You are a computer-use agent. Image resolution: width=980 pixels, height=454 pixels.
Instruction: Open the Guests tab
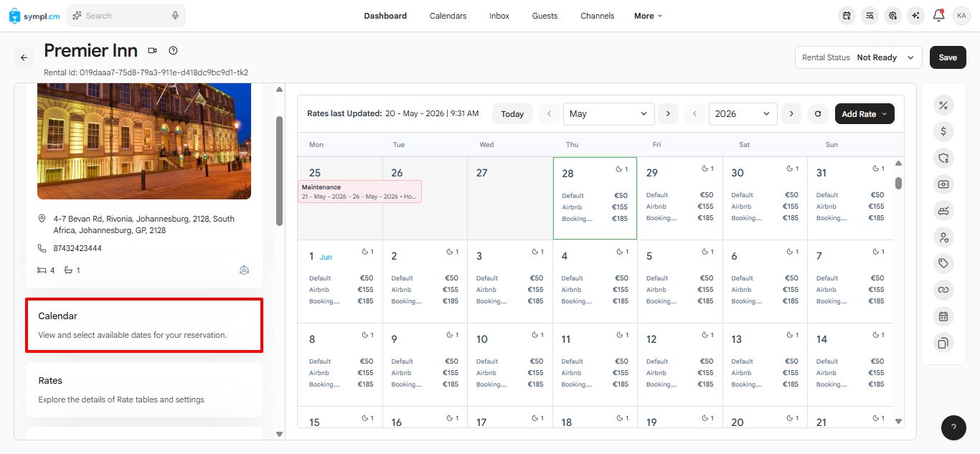click(545, 16)
